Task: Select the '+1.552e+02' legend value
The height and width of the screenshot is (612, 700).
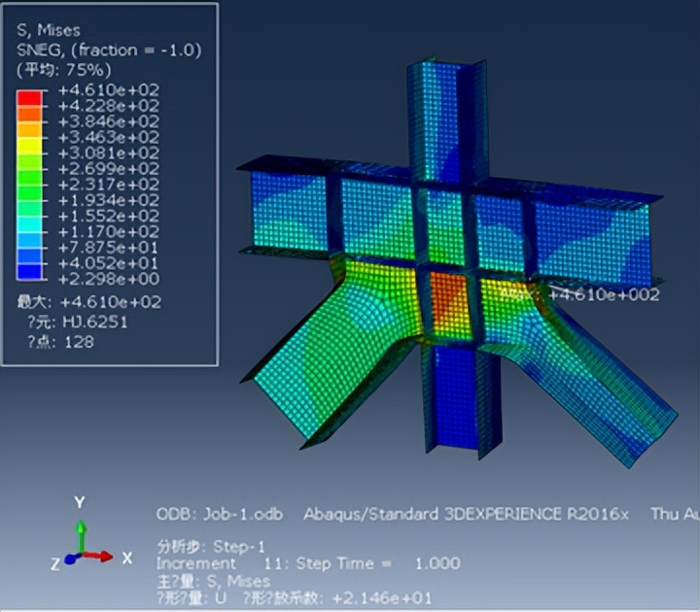Action: [x=109, y=216]
